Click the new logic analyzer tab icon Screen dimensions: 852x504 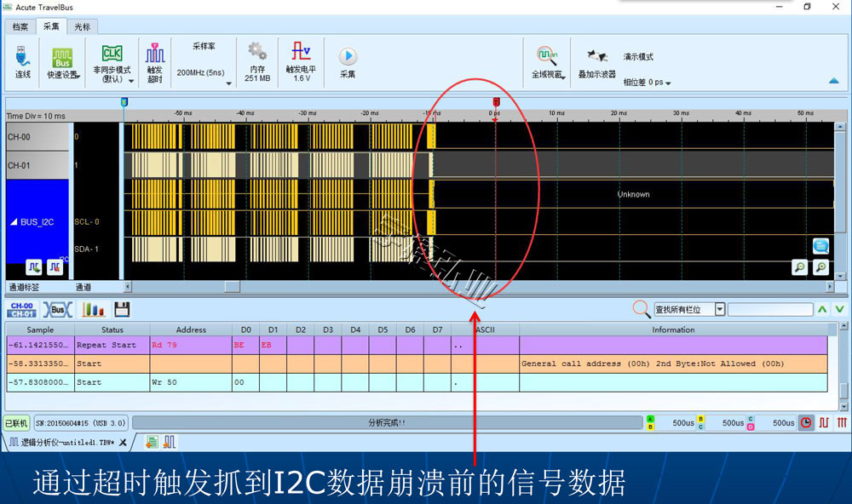(x=170, y=442)
